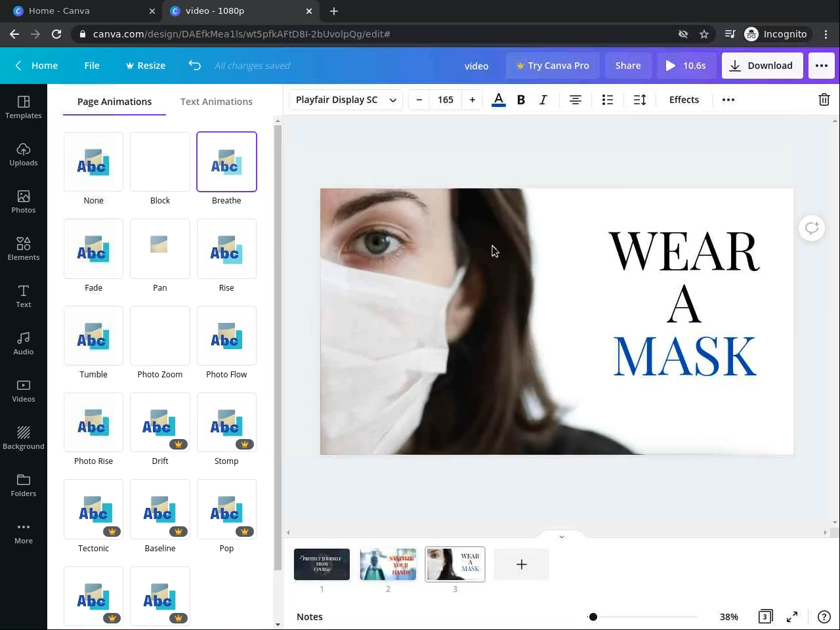Open the Uploads sidebar panel
The width and height of the screenshot is (840, 630).
point(24,154)
